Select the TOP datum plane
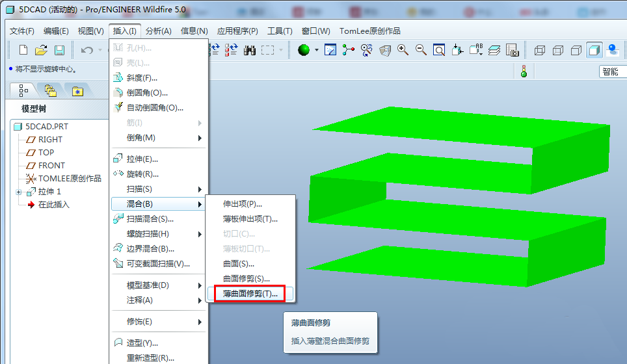 pyautogui.click(x=46, y=153)
